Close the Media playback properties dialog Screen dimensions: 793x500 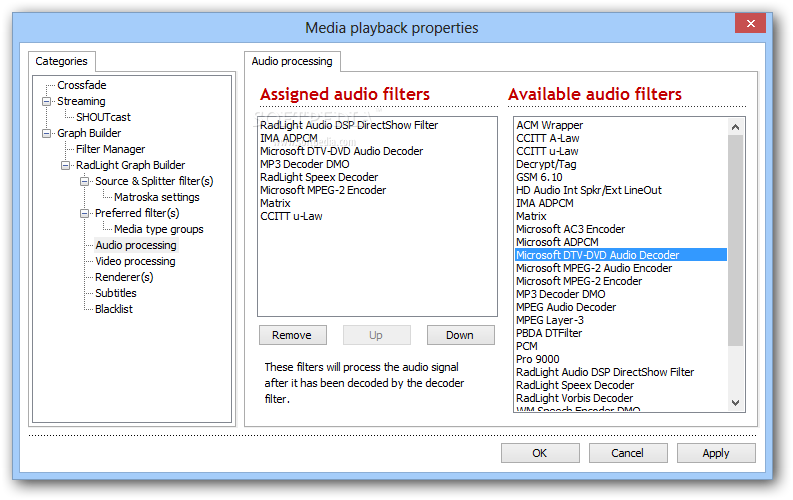click(x=751, y=24)
